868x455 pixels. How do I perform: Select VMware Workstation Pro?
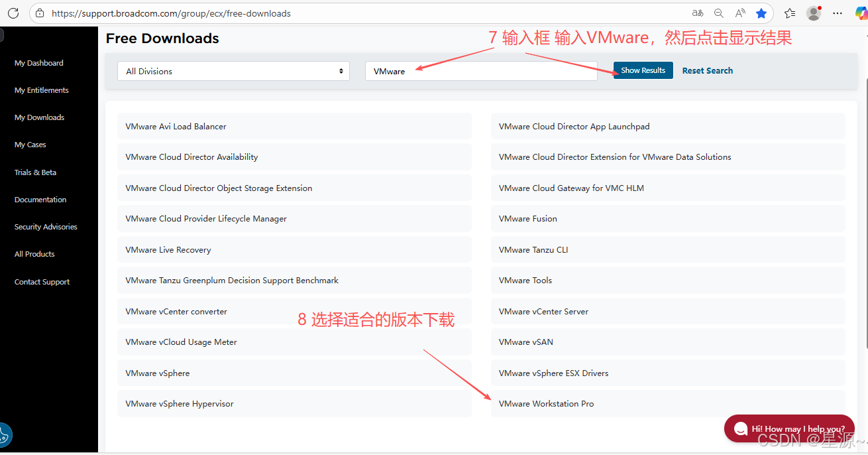(x=668, y=403)
